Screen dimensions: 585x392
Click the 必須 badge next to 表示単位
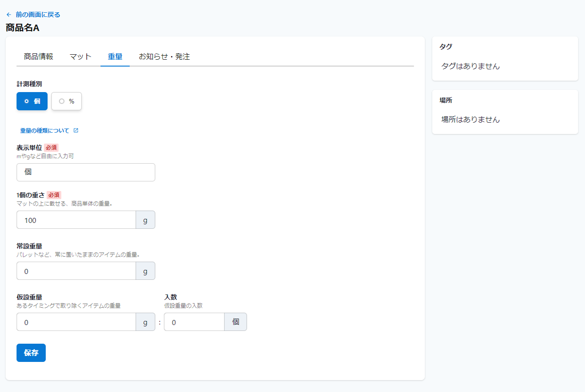[52, 148]
